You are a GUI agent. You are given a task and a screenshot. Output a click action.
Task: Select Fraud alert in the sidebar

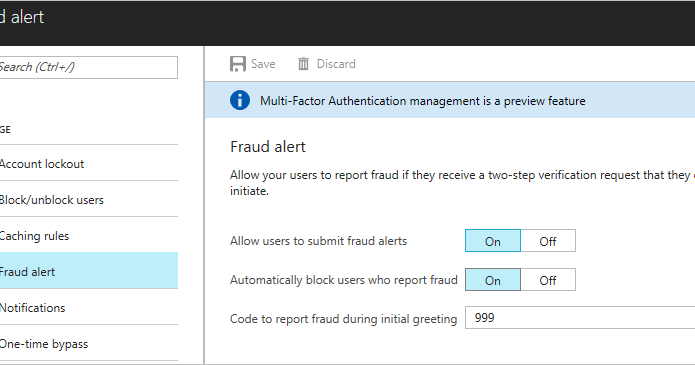89,271
